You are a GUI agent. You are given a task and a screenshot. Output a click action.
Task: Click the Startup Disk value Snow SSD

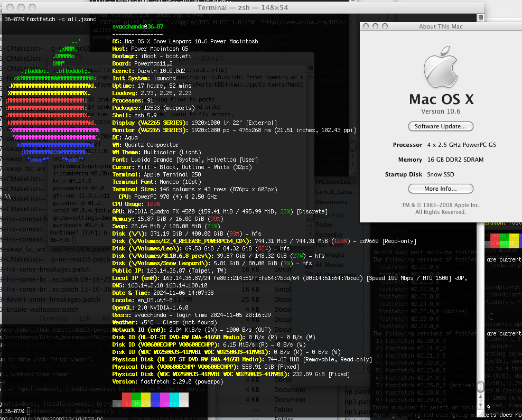point(441,174)
